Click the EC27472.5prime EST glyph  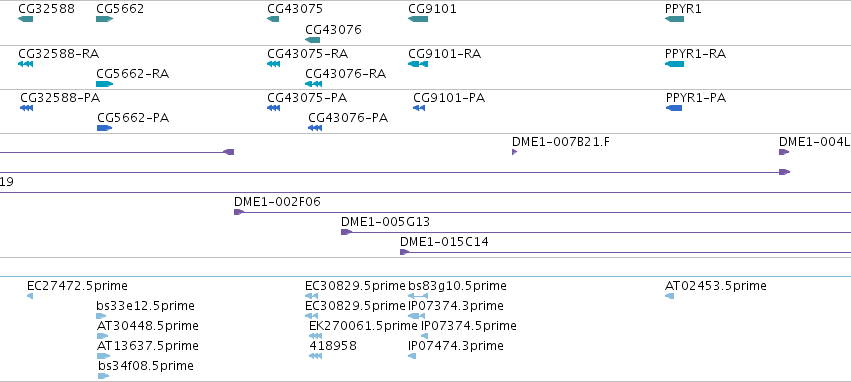[30, 296]
